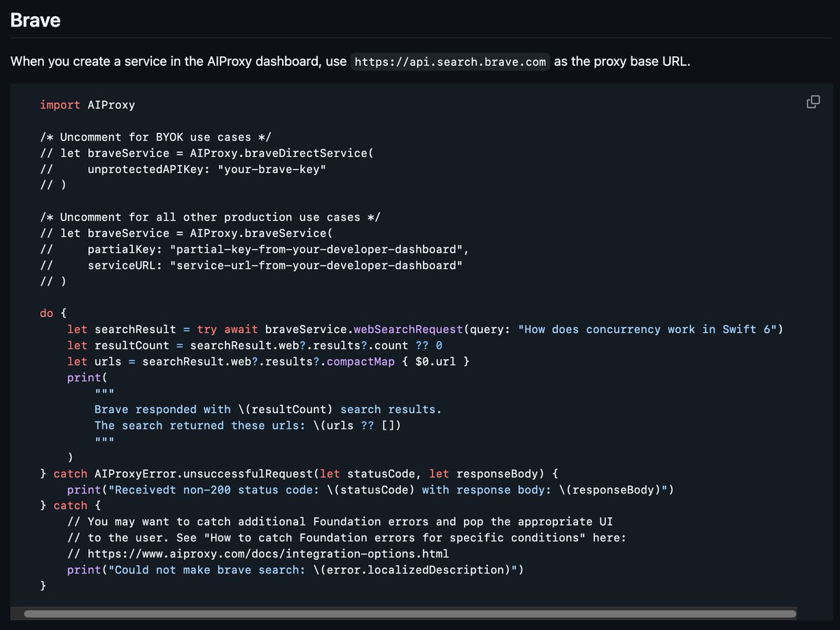Click the AIProxy.braveDirectService( line
840x630 pixels.
click(206, 153)
